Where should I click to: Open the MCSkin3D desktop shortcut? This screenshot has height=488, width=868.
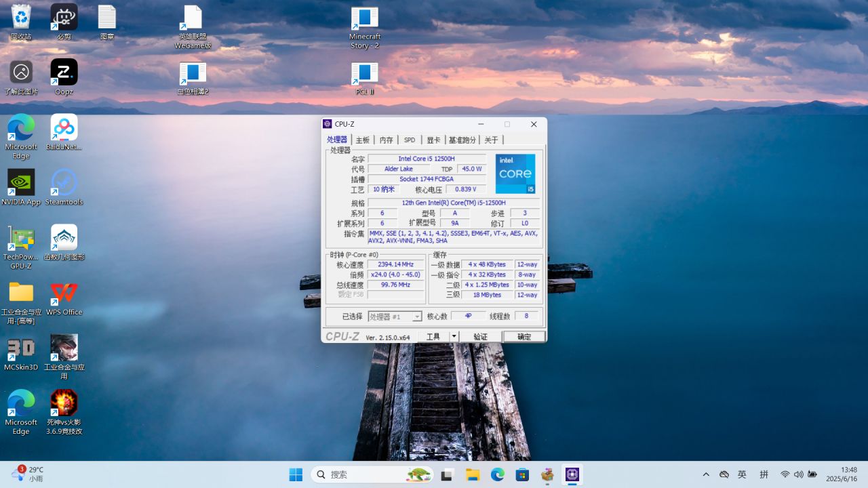(21, 348)
